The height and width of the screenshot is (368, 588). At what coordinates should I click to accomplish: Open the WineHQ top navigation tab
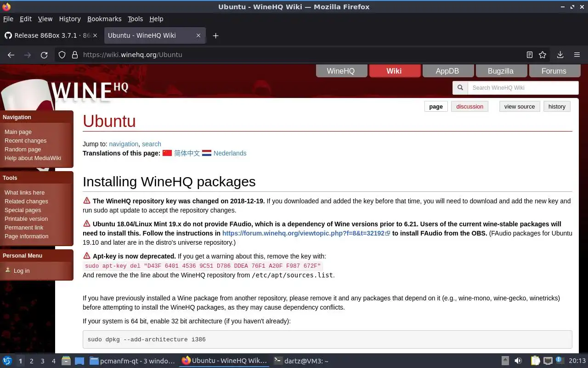341,71
